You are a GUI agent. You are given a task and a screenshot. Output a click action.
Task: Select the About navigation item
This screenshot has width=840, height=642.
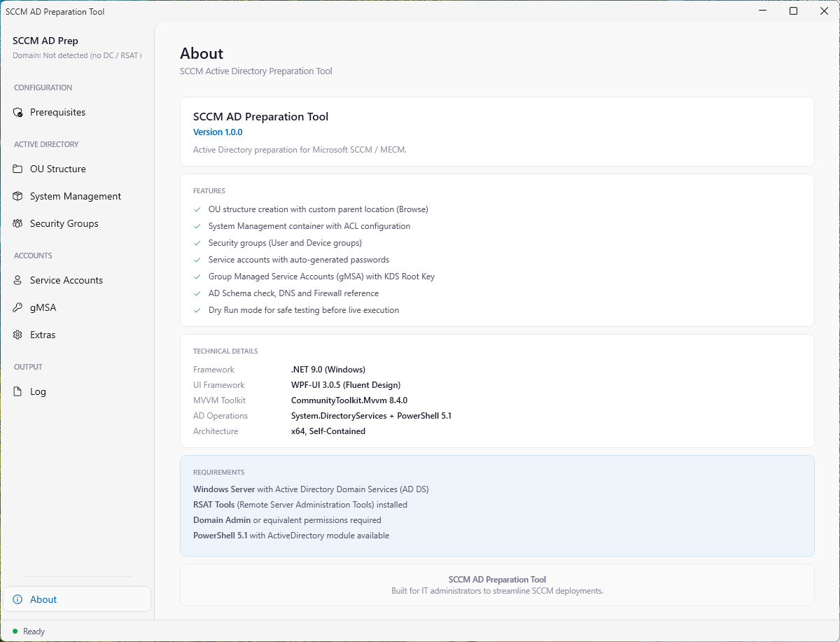coord(77,600)
